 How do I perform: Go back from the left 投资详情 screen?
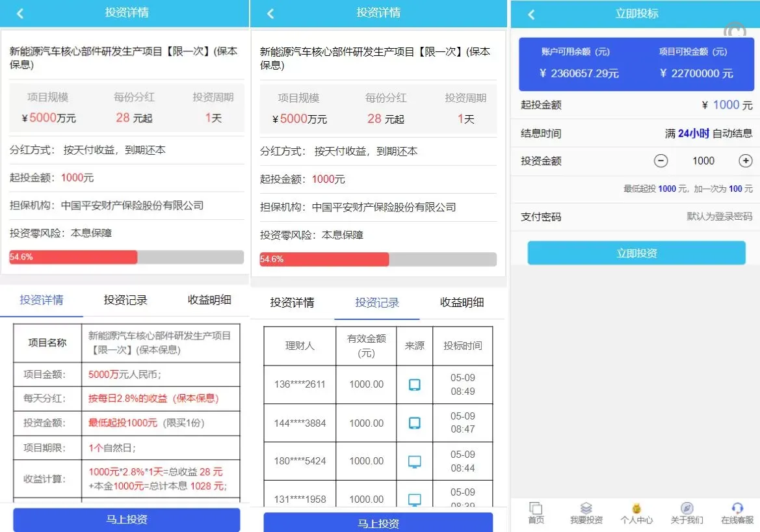(x=20, y=13)
